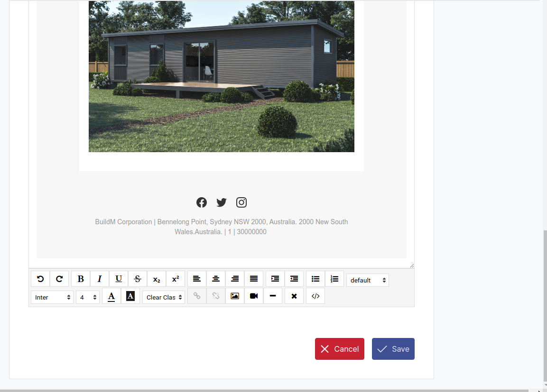The image size is (547, 392).
Task: Save the email template
Action: [x=393, y=349]
